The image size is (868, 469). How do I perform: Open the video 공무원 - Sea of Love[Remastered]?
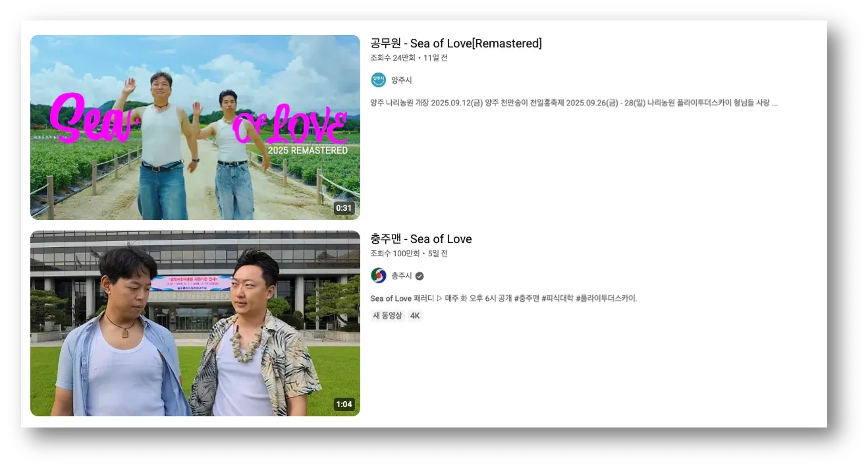(x=455, y=43)
